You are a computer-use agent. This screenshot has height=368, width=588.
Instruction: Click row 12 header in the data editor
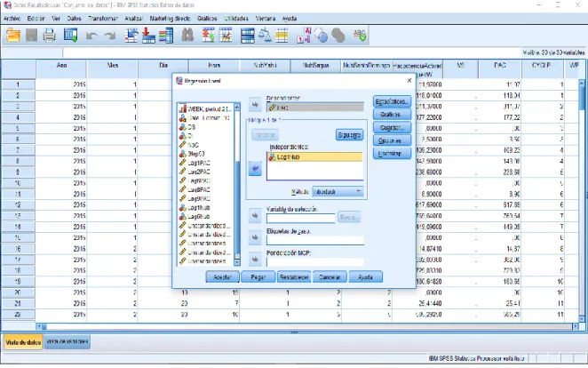[x=18, y=204]
